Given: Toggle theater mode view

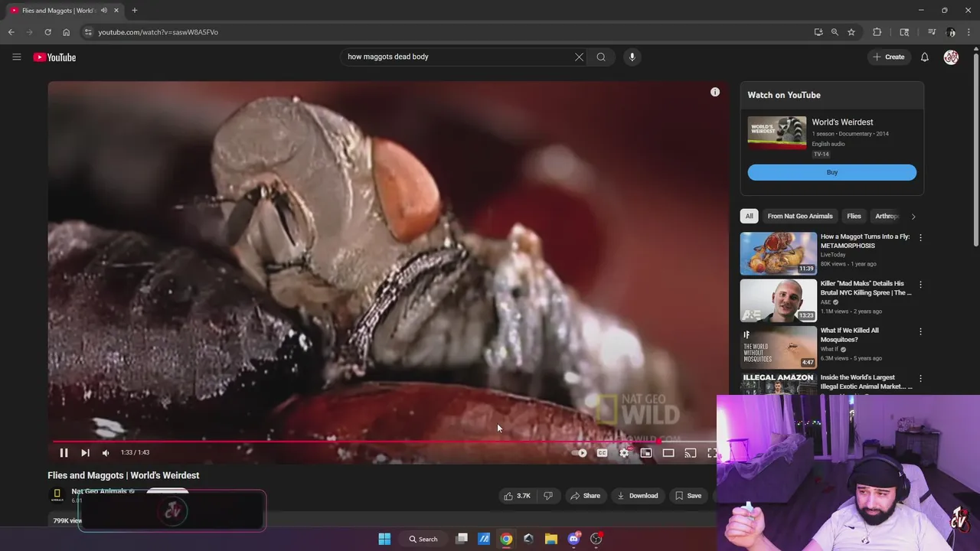Looking at the screenshot, I should pos(668,453).
